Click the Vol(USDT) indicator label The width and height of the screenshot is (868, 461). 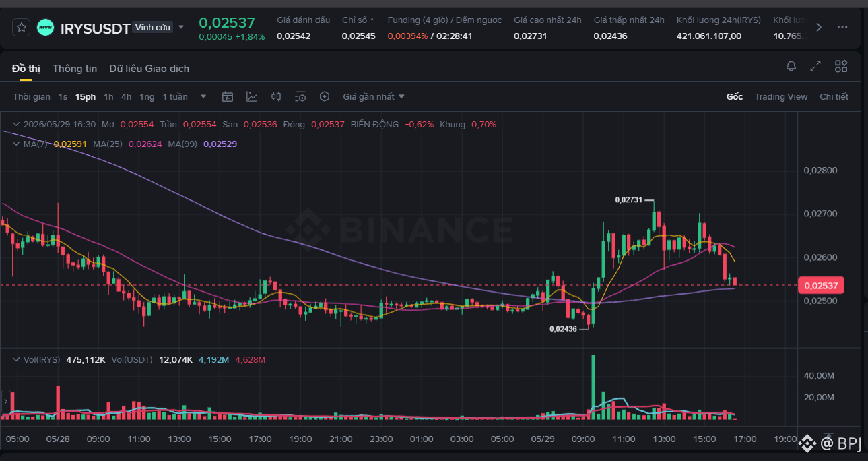point(132,359)
